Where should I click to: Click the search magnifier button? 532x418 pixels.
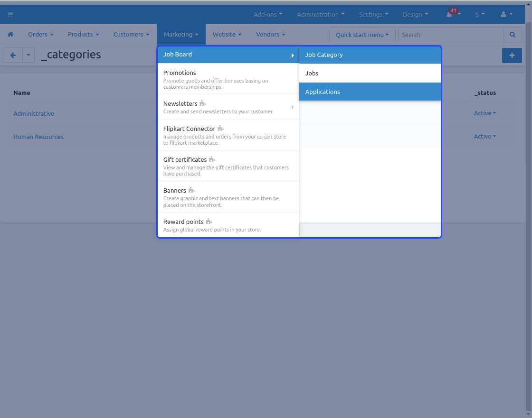513,35
